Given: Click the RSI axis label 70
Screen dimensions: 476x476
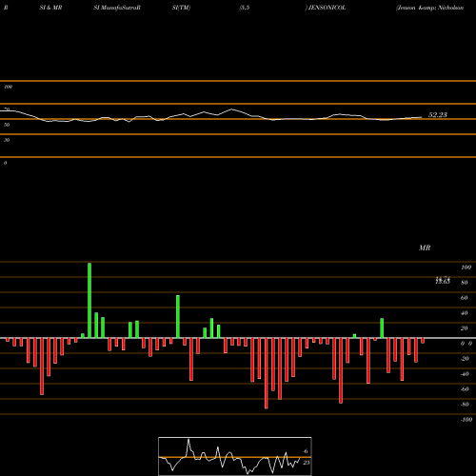Looking at the screenshot, I should (7, 109).
